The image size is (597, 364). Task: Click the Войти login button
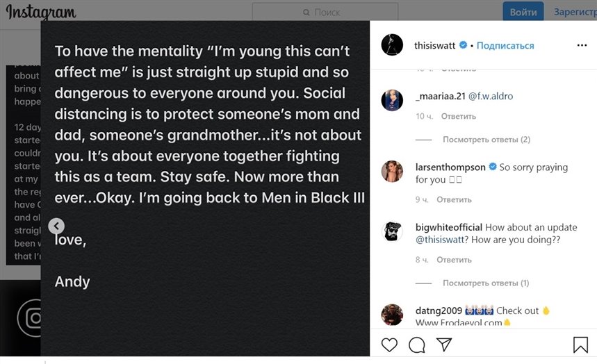point(523,13)
